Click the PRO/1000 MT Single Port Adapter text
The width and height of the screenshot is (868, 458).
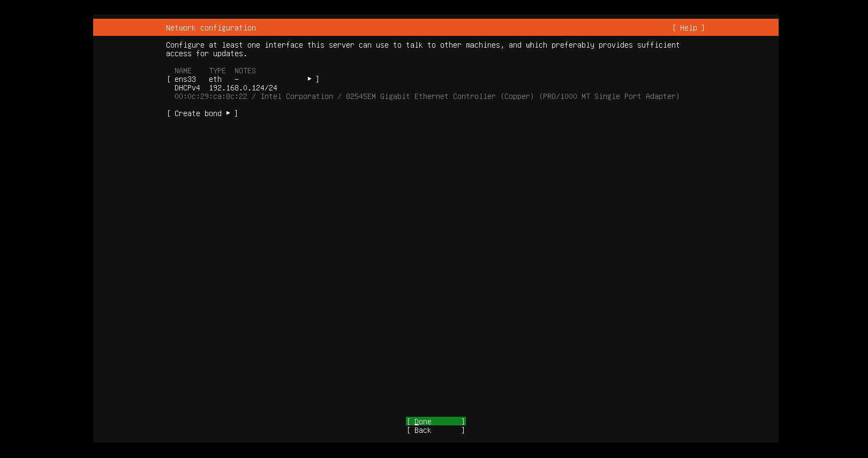(x=609, y=96)
